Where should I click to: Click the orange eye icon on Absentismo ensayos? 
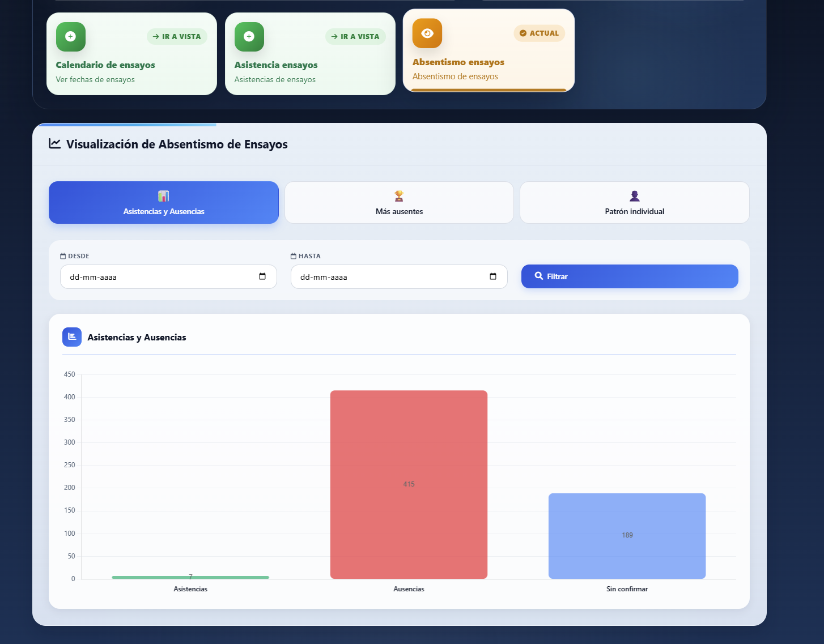(x=427, y=33)
